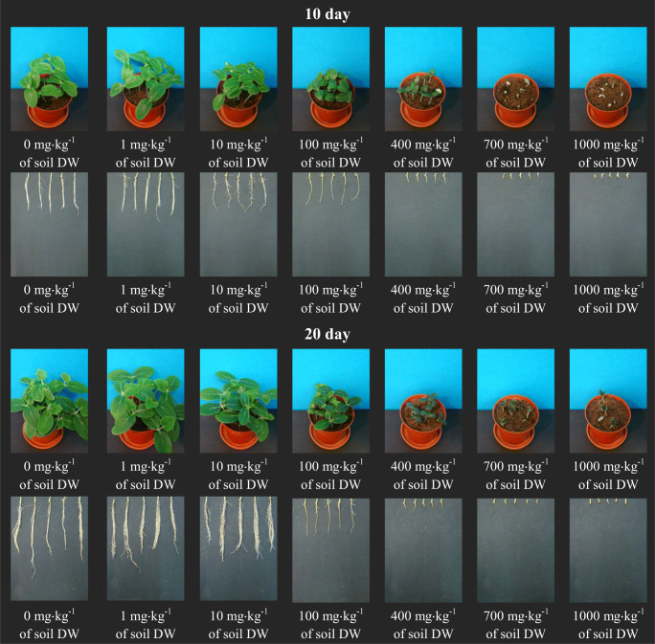Click 20 day roots photo at 100 mg·kg
Viewport: 655px width, 644px height.
(x=330, y=550)
